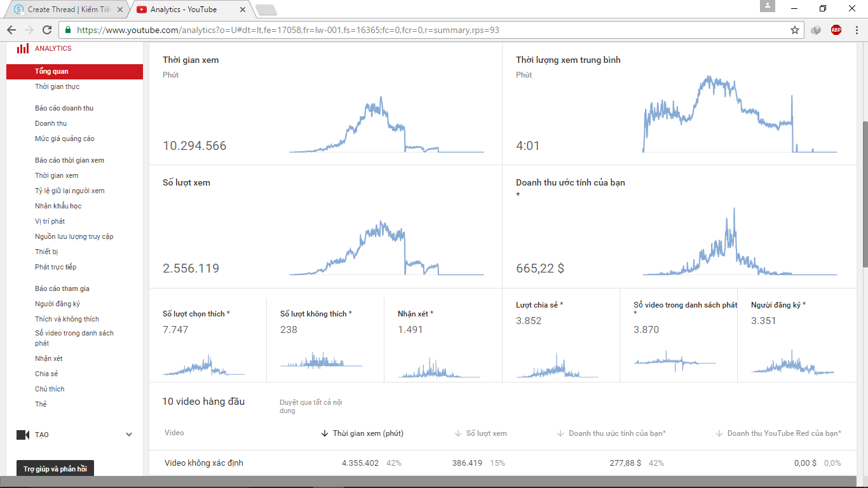The width and height of the screenshot is (868, 488).
Task: Open the Thời lượng xem trung bình card
Action: coord(679,104)
